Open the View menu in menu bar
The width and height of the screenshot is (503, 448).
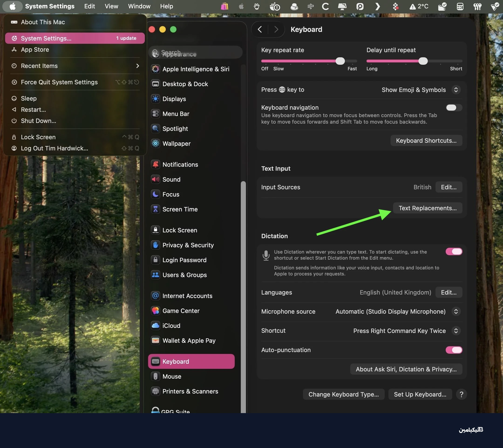pyautogui.click(x=111, y=6)
